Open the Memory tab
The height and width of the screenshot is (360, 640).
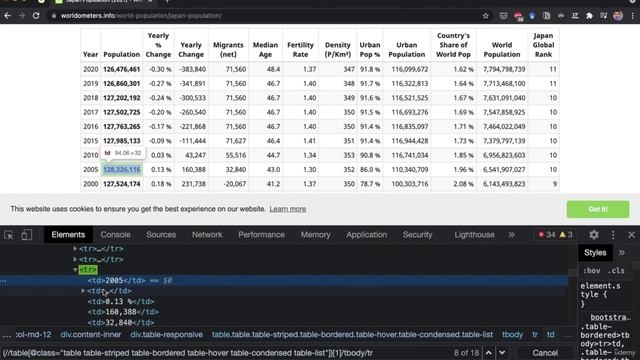coord(316,235)
